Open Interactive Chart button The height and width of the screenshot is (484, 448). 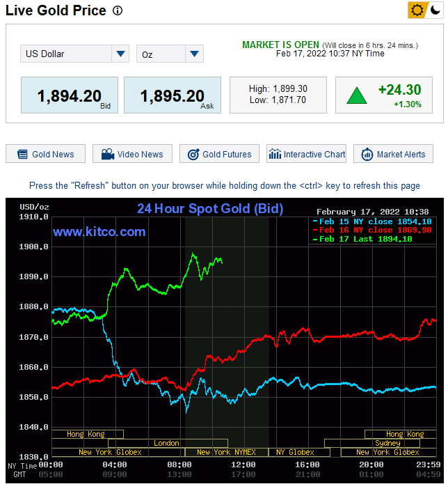coord(307,154)
